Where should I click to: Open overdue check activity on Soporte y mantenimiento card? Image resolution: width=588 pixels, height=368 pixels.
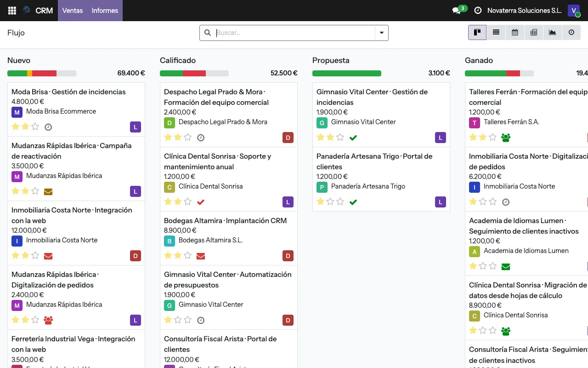pyautogui.click(x=201, y=202)
